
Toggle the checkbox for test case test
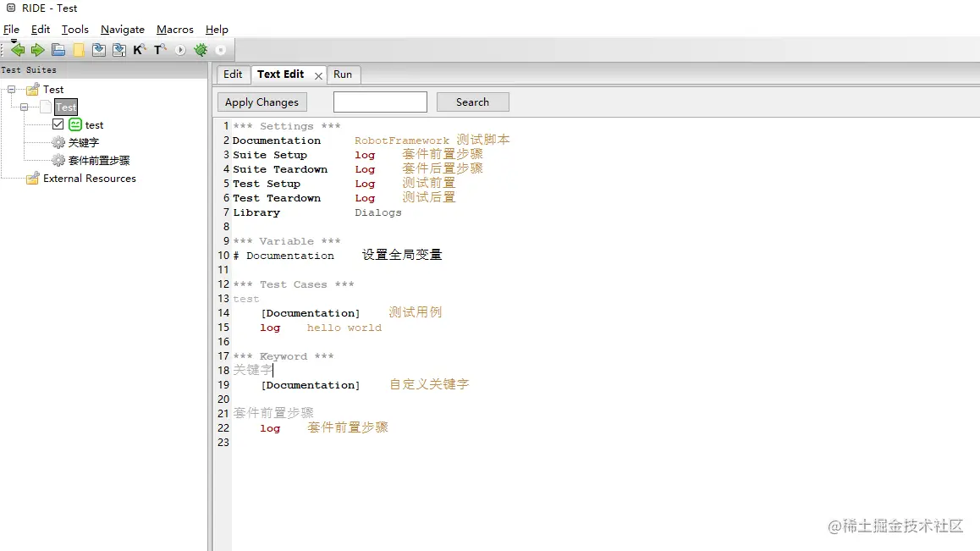pos(58,124)
